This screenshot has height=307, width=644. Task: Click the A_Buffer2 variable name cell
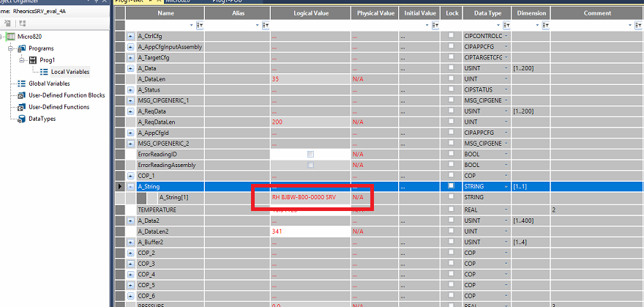coord(171,242)
